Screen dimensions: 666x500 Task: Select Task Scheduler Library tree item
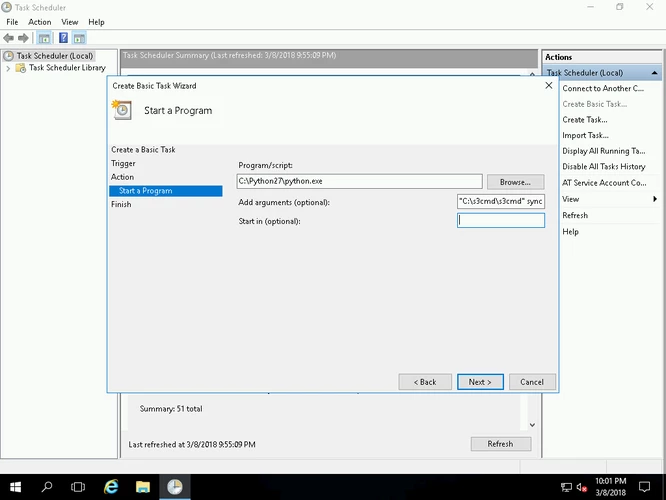point(67,68)
